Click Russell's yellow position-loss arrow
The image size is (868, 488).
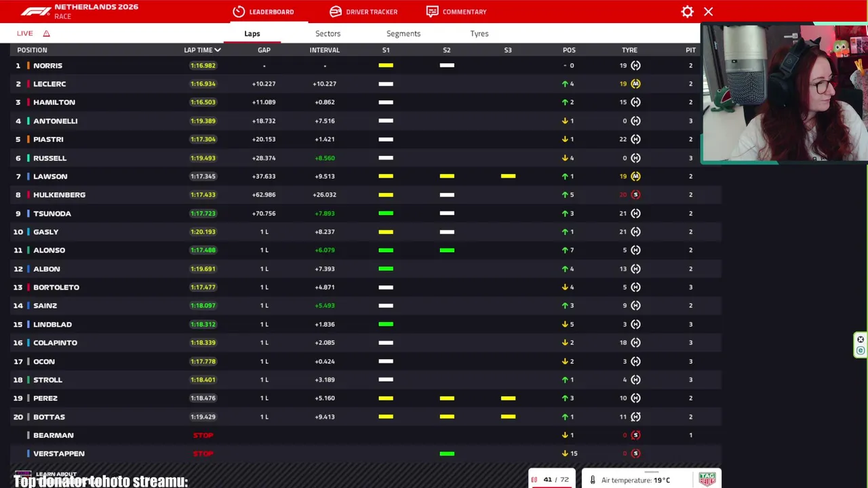565,158
